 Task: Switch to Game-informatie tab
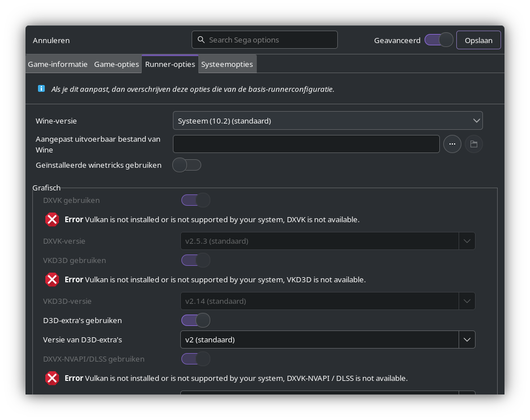(58, 64)
